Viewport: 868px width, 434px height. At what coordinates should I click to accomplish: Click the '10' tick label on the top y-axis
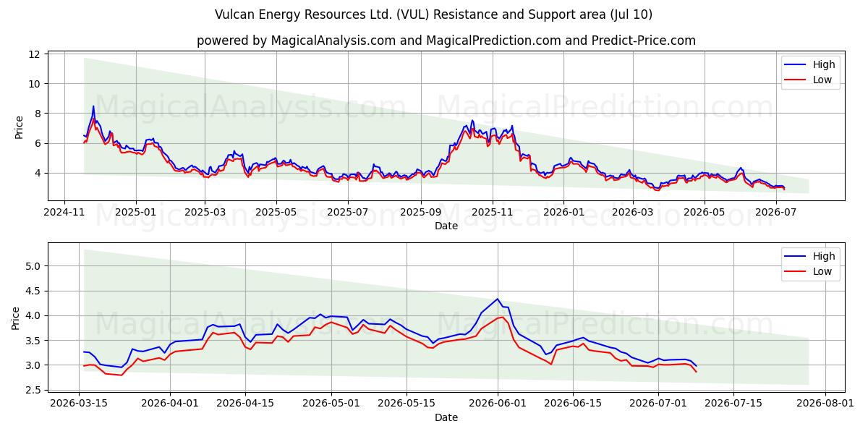[x=34, y=84]
